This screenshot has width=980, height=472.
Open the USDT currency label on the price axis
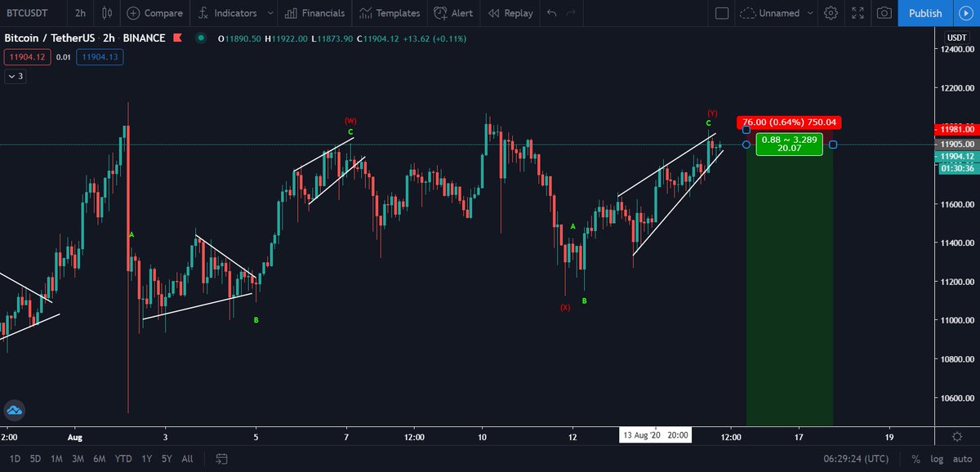(956, 38)
